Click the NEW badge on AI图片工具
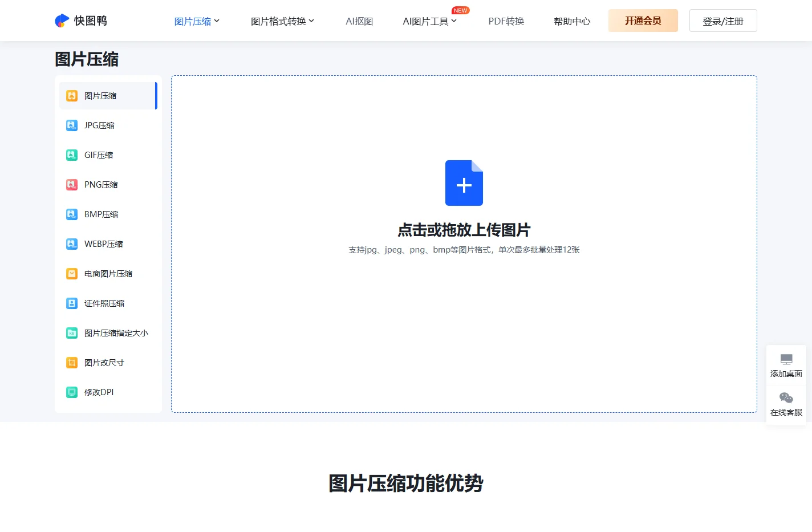Image resolution: width=812 pixels, height=532 pixels. coord(460,10)
